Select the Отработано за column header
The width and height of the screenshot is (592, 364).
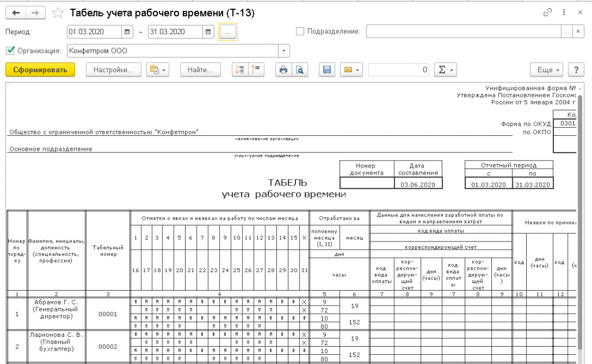pos(339,218)
